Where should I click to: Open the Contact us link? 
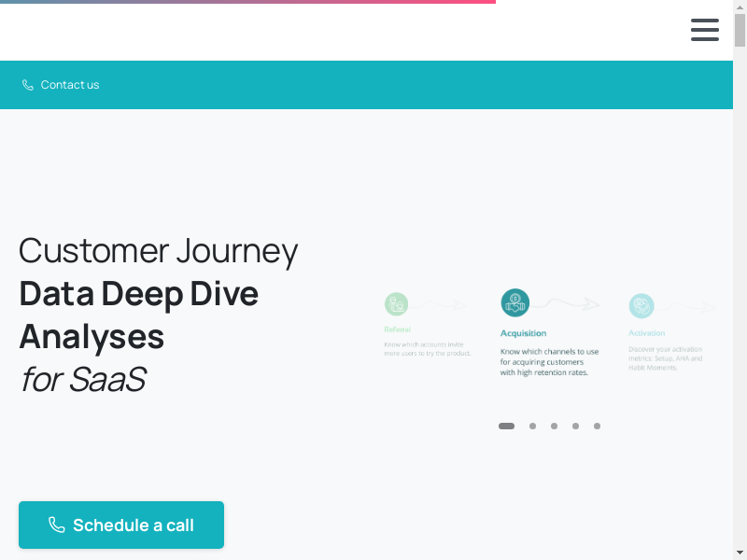coord(69,85)
